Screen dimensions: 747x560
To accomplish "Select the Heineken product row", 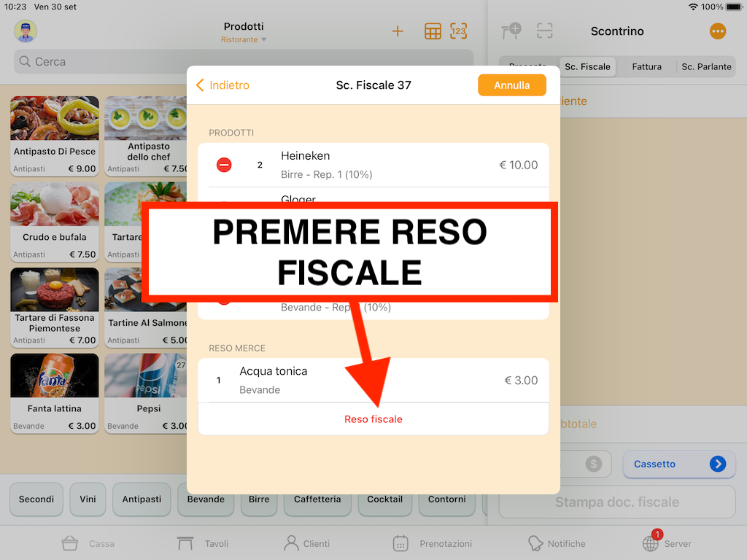I will [373, 165].
